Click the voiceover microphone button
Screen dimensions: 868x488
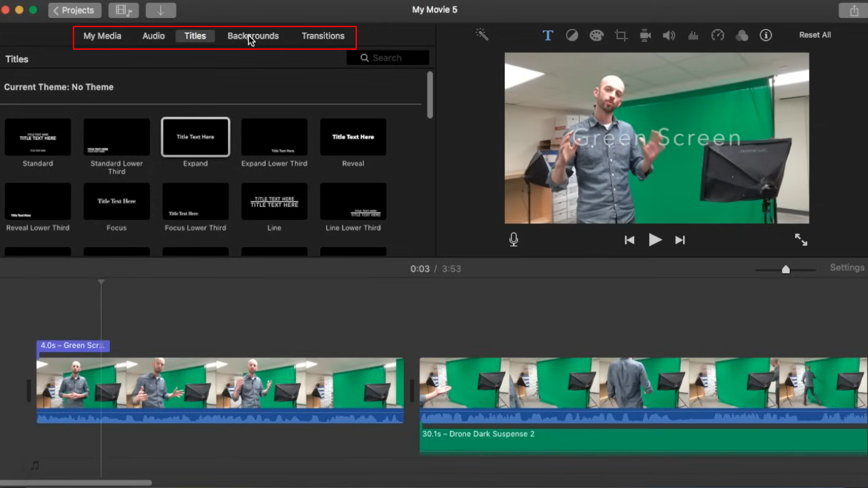[513, 239]
